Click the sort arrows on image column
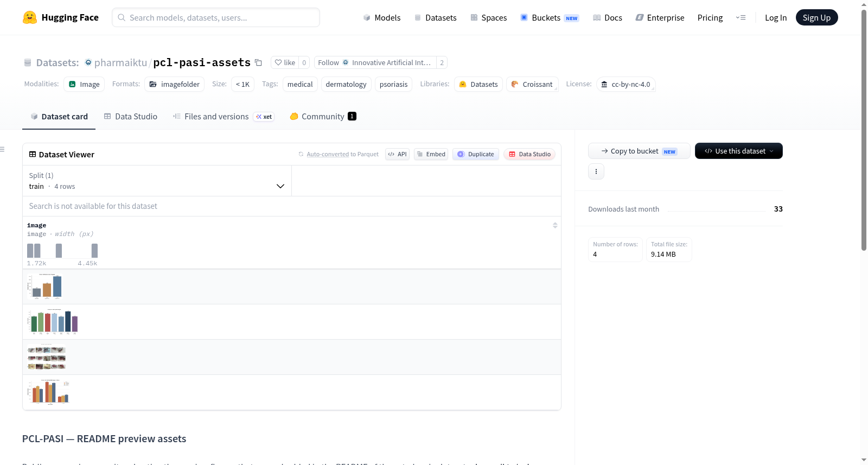Image resolution: width=868 pixels, height=465 pixels. click(555, 225)
